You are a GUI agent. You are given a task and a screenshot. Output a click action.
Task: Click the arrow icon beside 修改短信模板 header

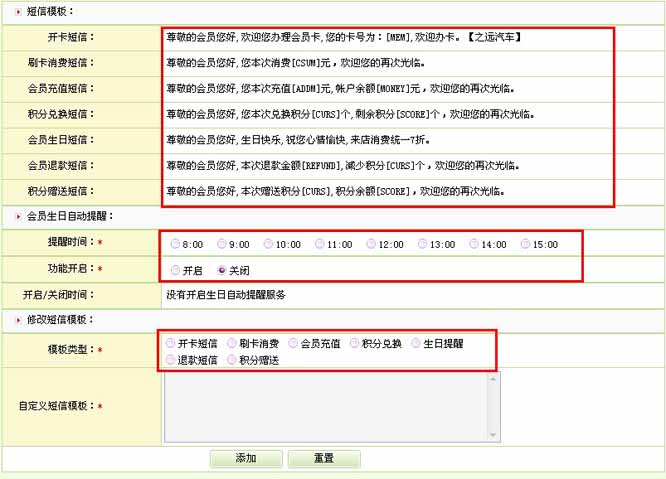click(18, 320)
